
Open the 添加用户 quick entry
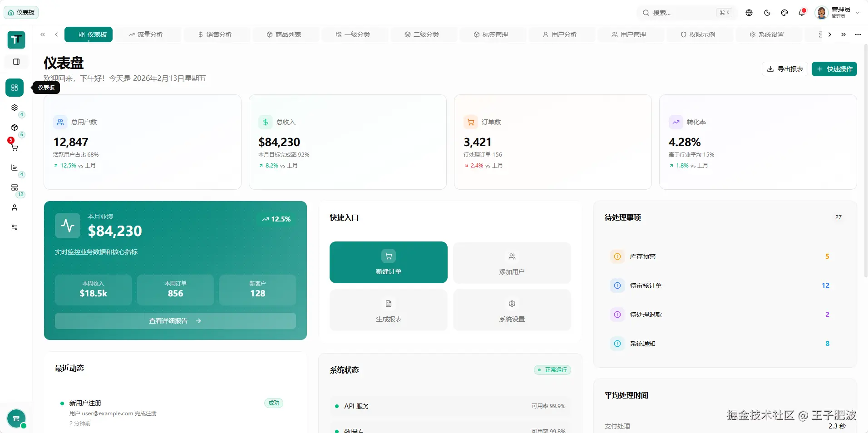(x=512, y=262)
